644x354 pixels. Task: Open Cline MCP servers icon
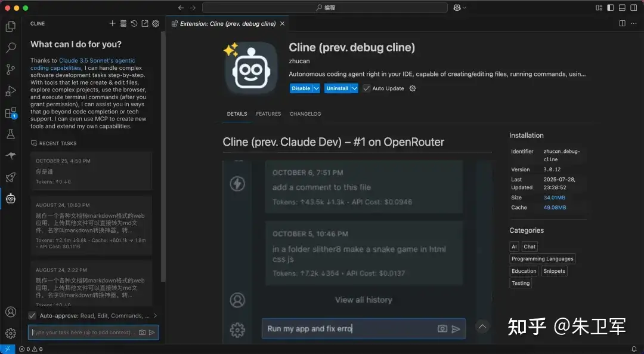tap(123, 23)
